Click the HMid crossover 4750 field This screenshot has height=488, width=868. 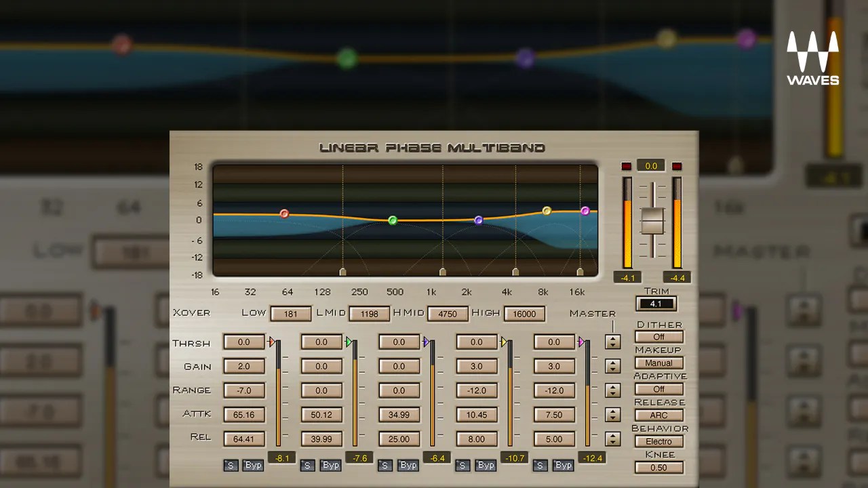coord(448,314)
